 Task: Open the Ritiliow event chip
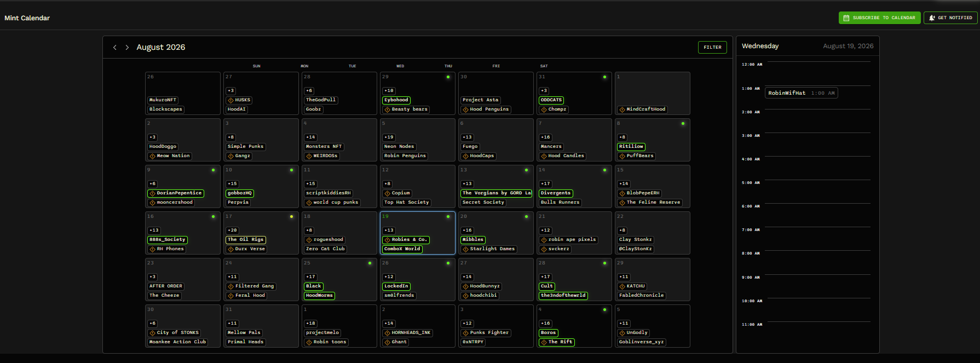631,147
